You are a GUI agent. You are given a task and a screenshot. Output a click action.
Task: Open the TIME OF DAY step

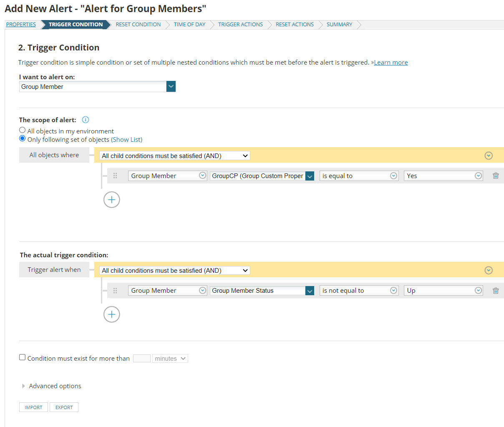pyautogui.click(x=189, y=24)
